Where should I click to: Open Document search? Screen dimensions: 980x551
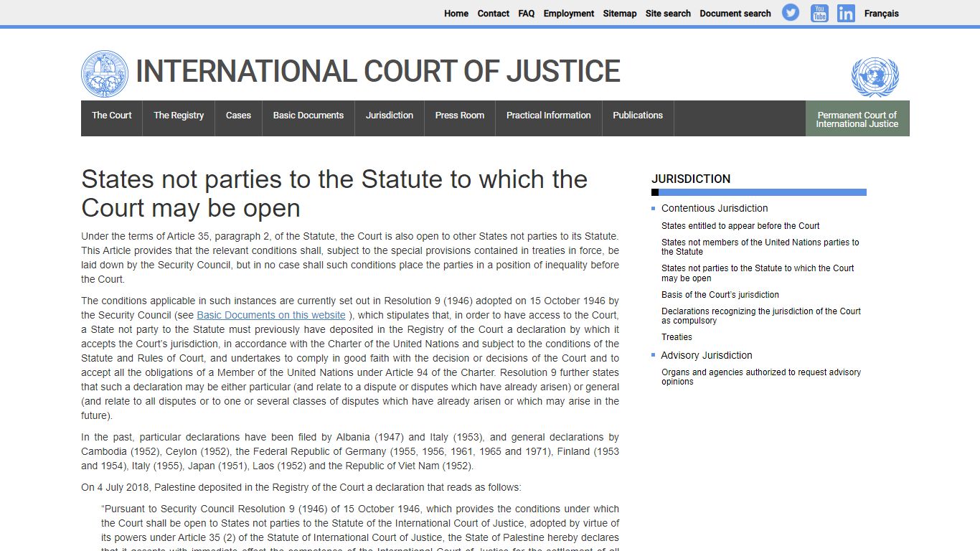[x=735, y=14]
